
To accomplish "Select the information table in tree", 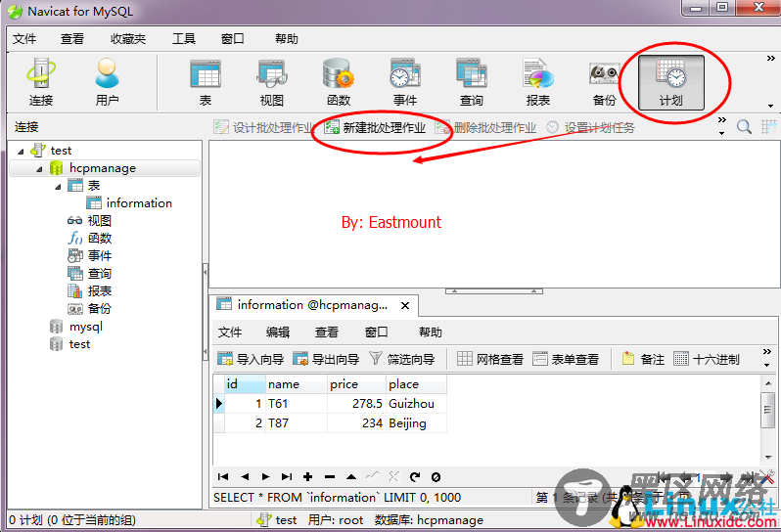I will coord(130,203).
